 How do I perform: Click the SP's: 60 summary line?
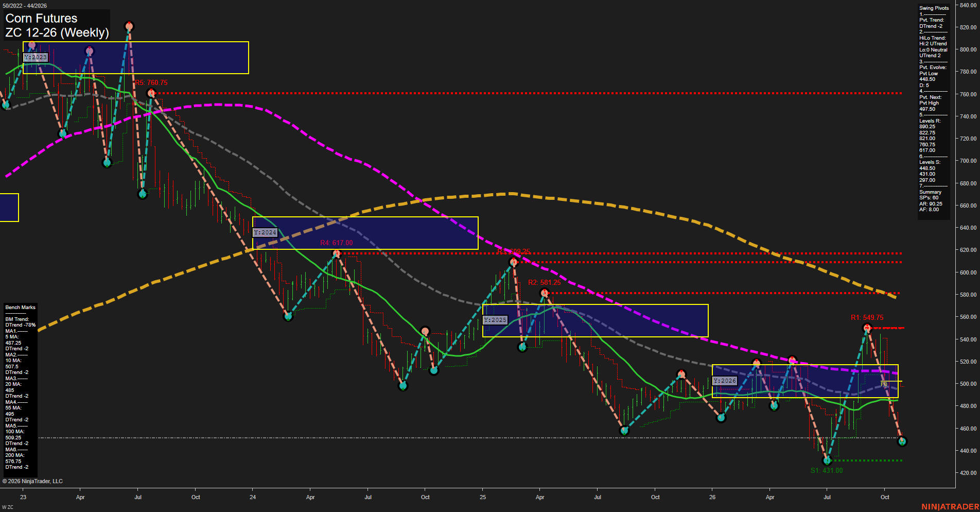[x=929, y=198]
